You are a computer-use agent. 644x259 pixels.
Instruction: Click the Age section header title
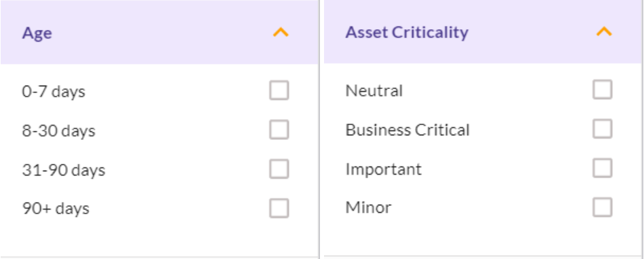tap(37, 33)
